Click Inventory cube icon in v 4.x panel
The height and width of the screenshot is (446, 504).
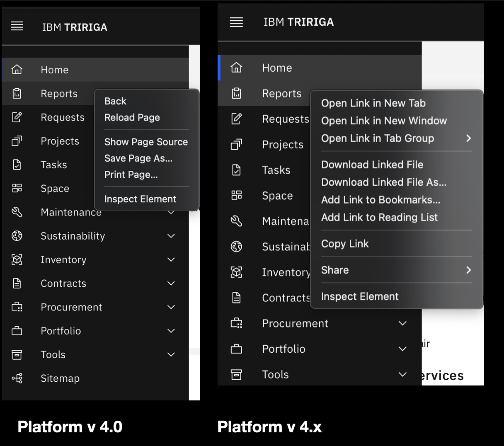(x=236, y=272)
